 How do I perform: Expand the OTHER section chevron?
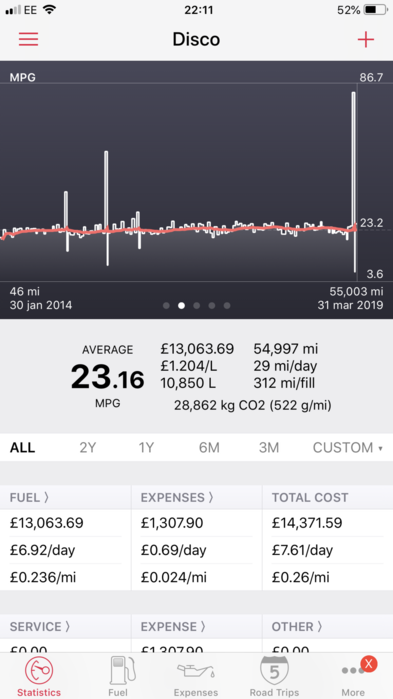[297, 626]
